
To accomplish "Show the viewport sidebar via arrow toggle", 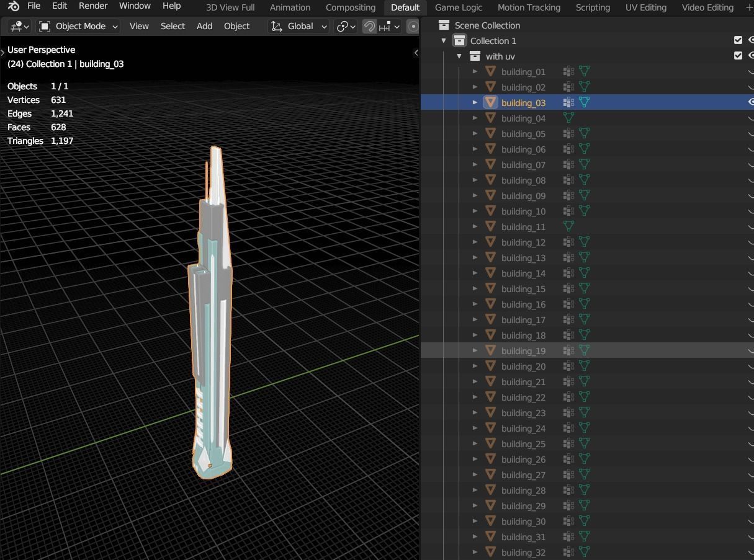I will pos(416,53).
